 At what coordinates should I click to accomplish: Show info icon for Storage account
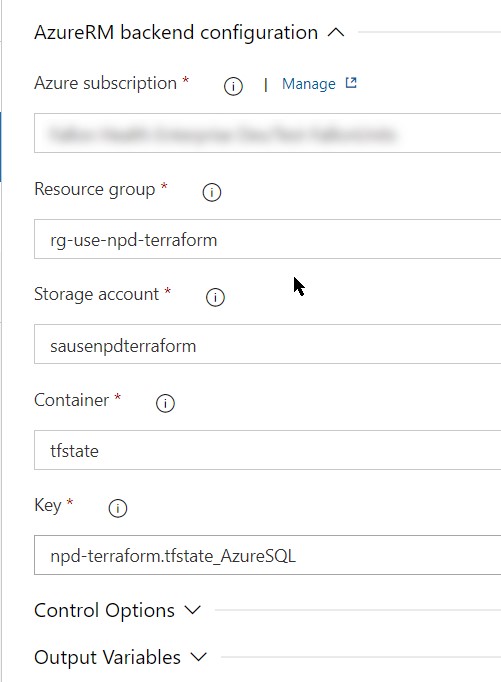click(215, 298)
